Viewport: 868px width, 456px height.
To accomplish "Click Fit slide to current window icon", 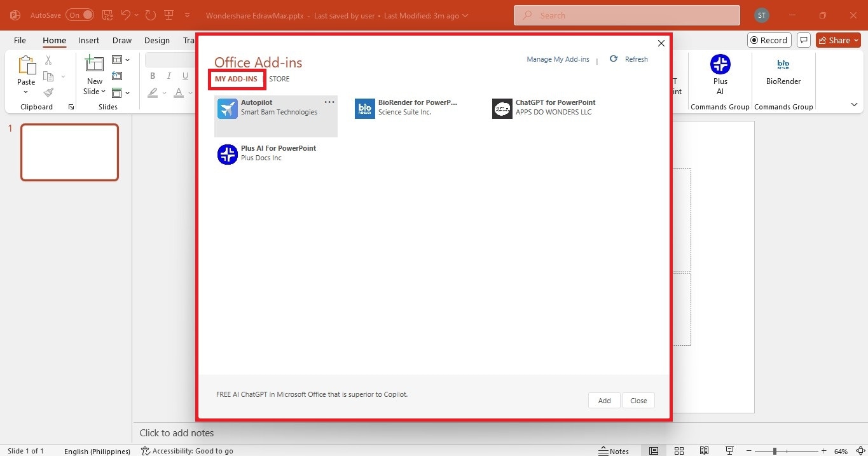I will click(x=859, y=451).
